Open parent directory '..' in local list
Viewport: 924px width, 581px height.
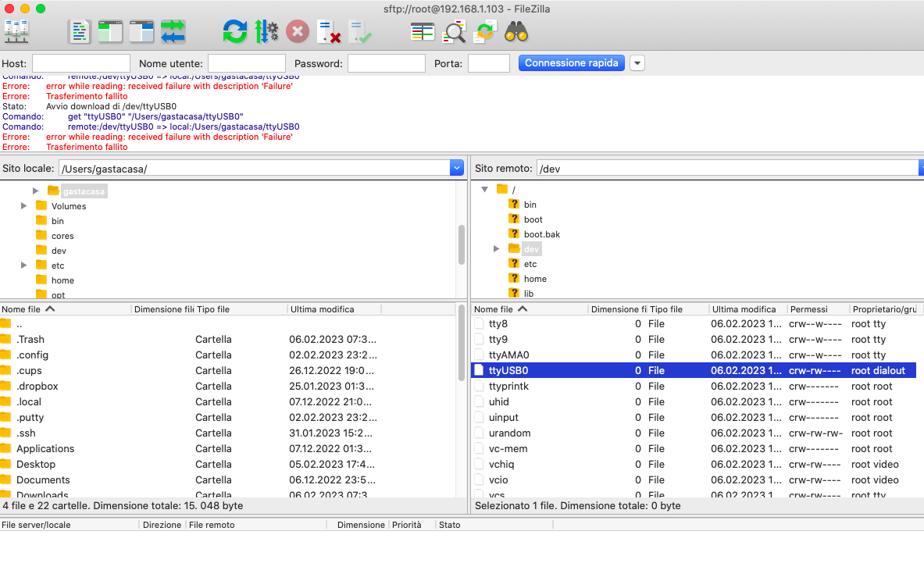(227, 323)
